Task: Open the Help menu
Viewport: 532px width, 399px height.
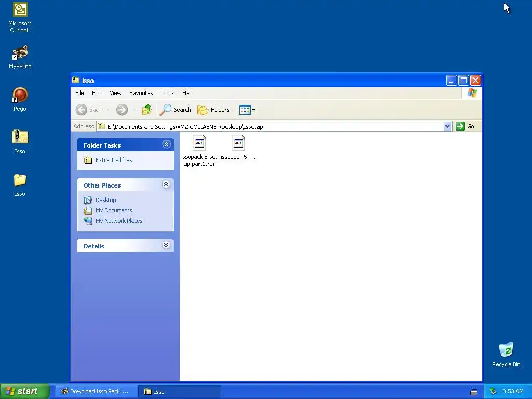Action: [x=188, y=93]
